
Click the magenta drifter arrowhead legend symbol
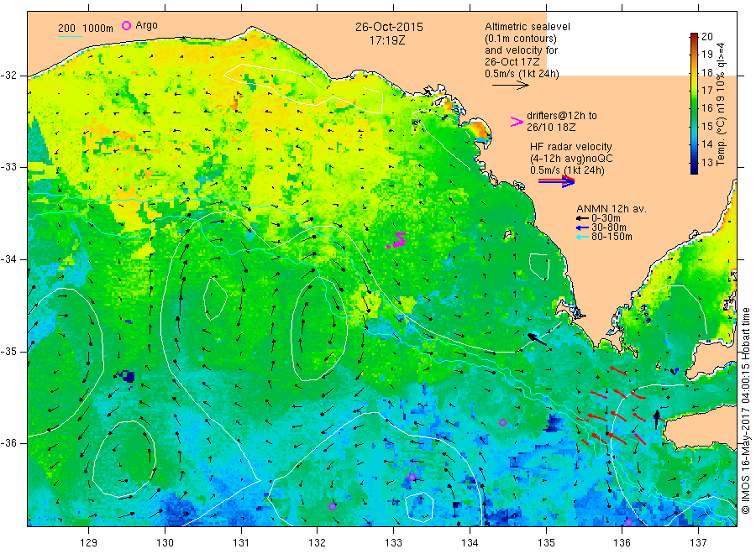coord(517,122)
